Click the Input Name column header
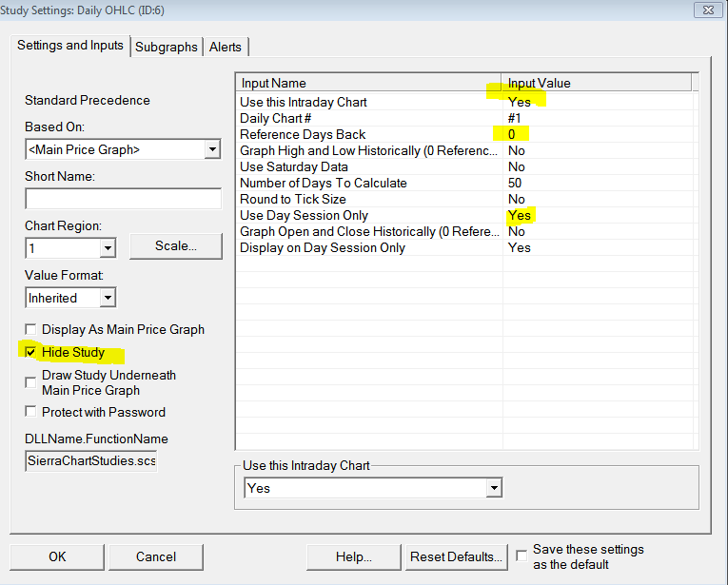The width and height of the screenshot is (728, 585). [369, 83]
